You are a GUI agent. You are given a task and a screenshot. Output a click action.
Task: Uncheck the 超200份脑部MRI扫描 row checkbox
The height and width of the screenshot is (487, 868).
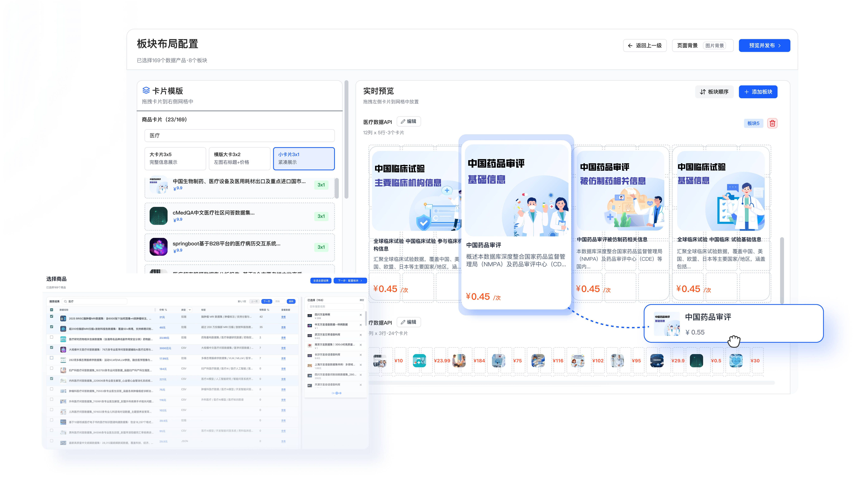coord(52,327)
